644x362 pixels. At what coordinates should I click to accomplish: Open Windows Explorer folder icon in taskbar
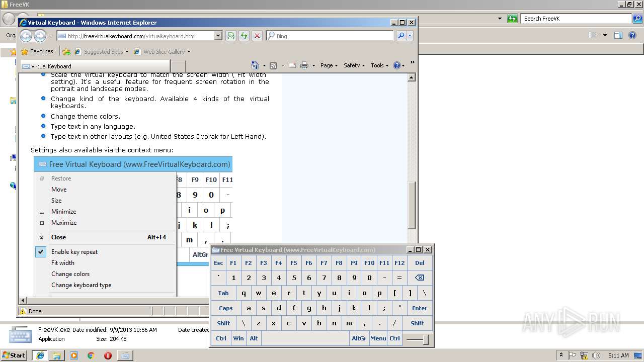tap(57, 355)
